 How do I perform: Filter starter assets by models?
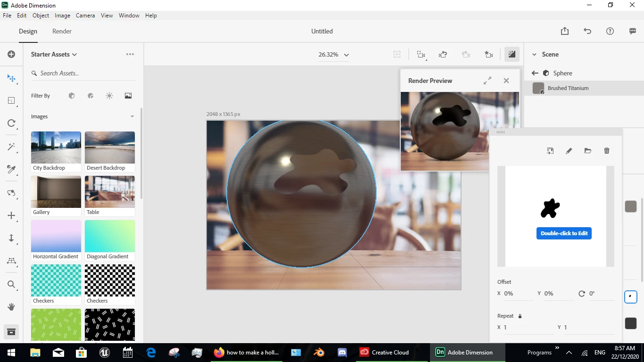72,96
